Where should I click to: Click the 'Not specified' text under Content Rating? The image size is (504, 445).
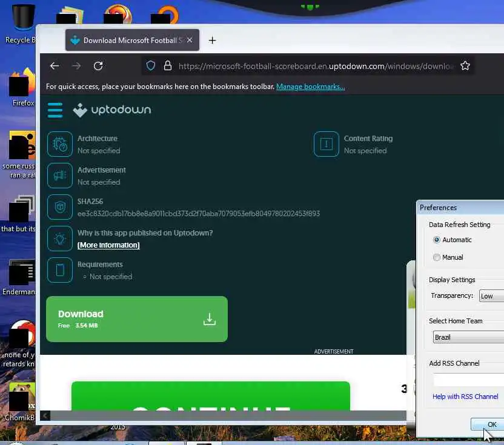tap(365, 151)
